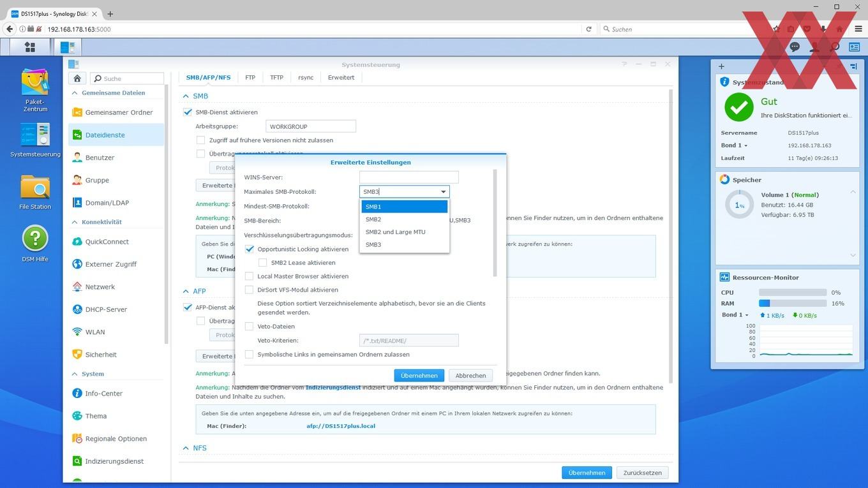The image size is (868, 488).
Task: Click Übernehmen in Erweiterte Einstellungen dialog
Action: (x=419, y=376)
